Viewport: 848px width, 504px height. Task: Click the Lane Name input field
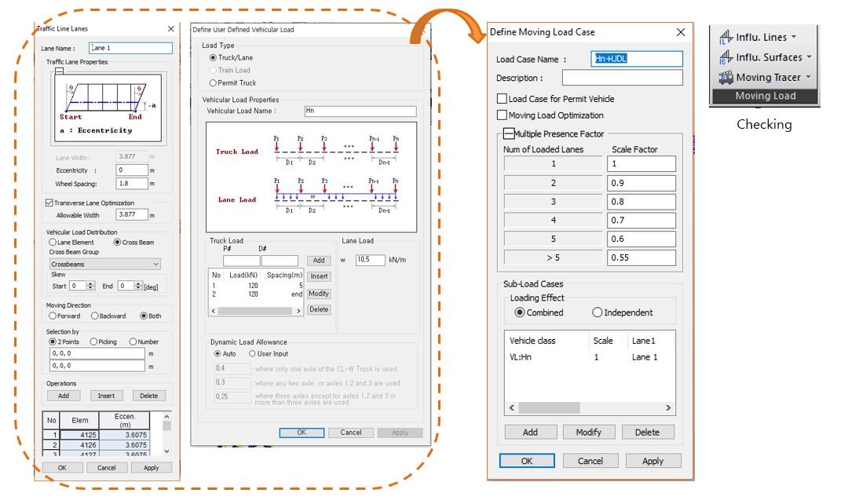130,48
